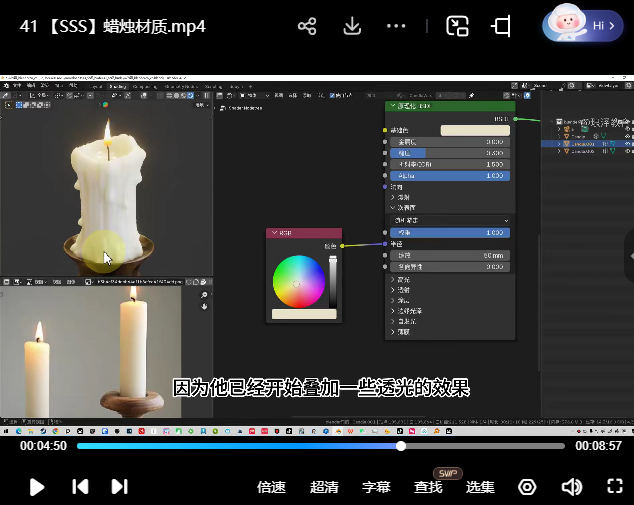The height and width of the screenshot is (505, 634).
Task: Switch to picture-in-picture mini player
Action: coord(457,26)
